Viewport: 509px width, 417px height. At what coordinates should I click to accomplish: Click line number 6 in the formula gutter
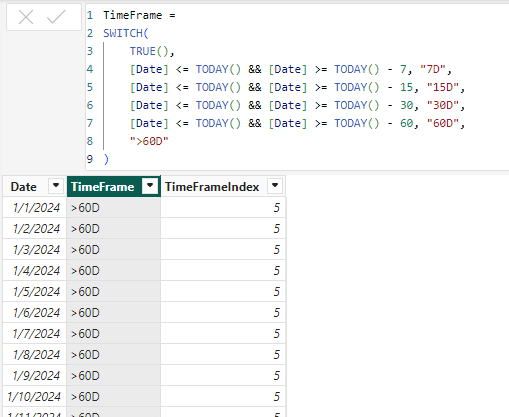90,105
